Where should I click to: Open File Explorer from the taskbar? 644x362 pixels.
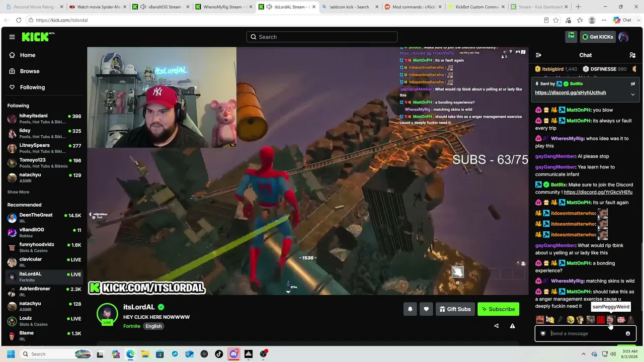pos(145,354)
